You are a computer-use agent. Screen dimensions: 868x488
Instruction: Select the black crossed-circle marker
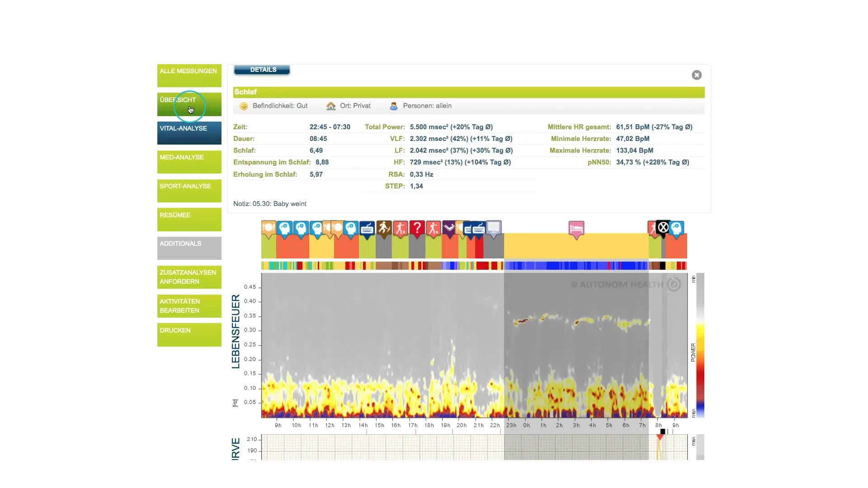(663, 227)
